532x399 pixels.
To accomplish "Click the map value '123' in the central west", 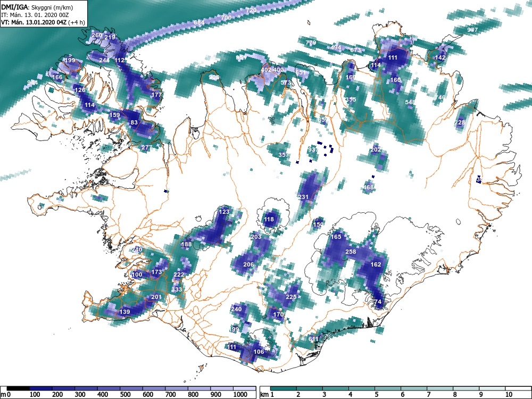I will click(224, 212).
